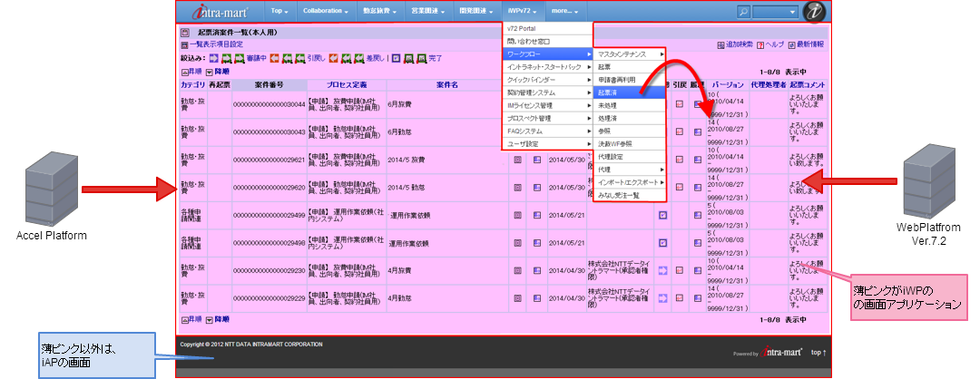Click the magnifier search icon in header

click(x=744, y=11)
